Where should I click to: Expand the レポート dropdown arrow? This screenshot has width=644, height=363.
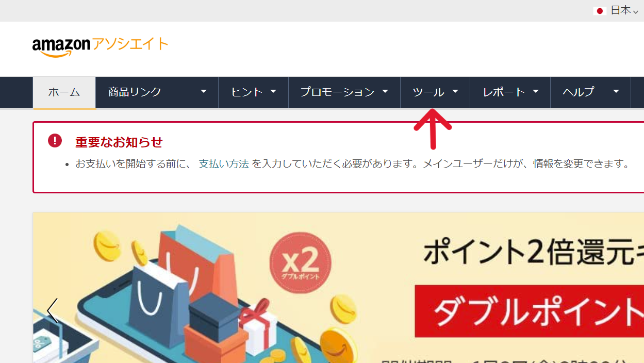tap(536, 92)
